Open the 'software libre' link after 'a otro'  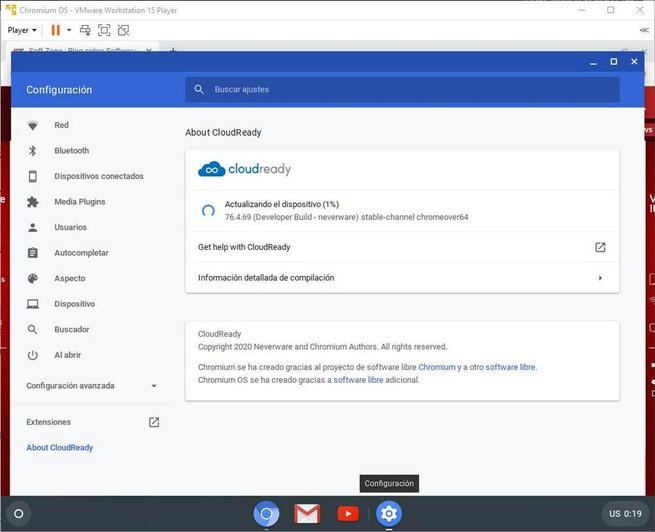click(510, 367)
